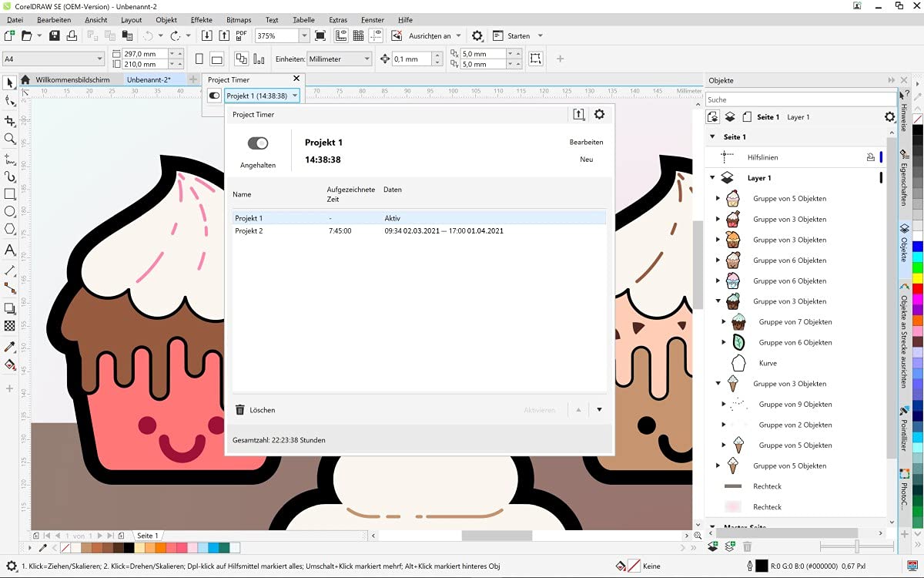Image resolution: width=924 pixels, height=578 pixels.
Task: Open the Projekt 1 (14:38:38) dropdown
Action: pyautogui.click(x=295, y=96)
